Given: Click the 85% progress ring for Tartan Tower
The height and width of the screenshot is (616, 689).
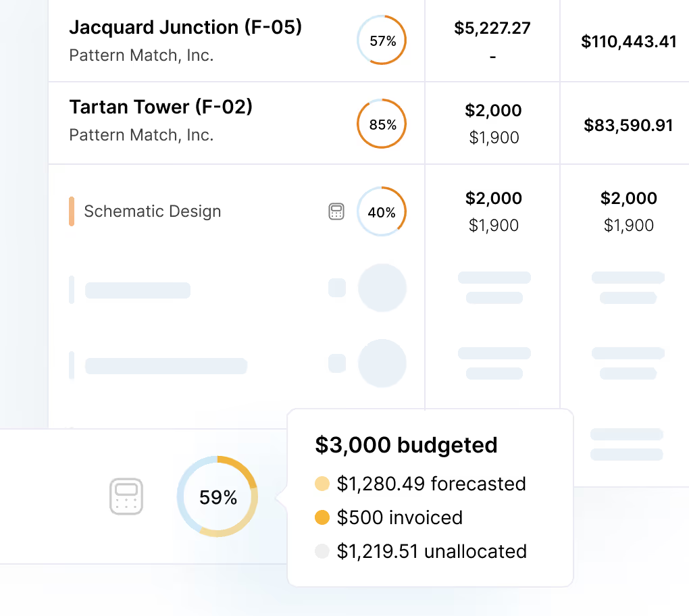Looking at the screenshot, I should coord(382,124).
